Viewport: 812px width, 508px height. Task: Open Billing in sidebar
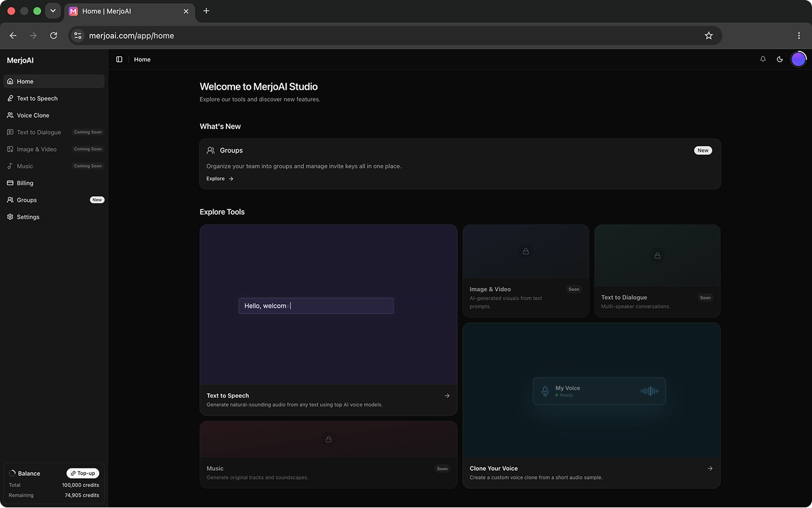(x=54, y=183)
